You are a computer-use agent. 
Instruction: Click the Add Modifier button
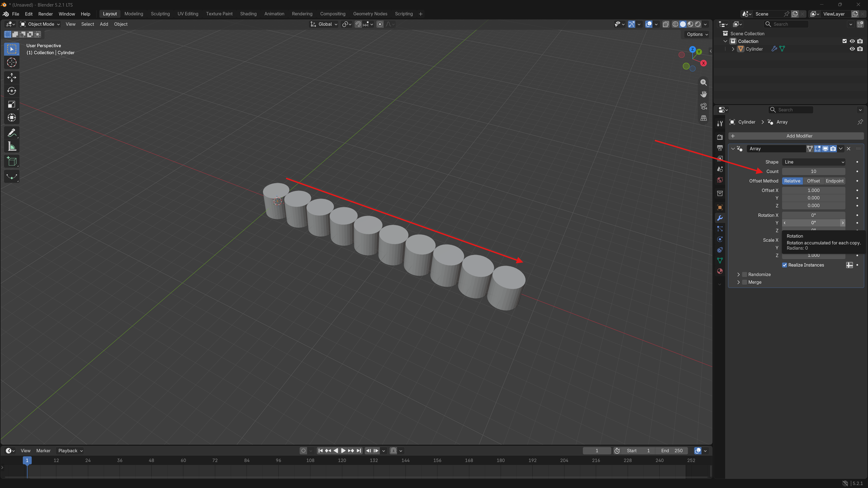click(x=796, y=136)
